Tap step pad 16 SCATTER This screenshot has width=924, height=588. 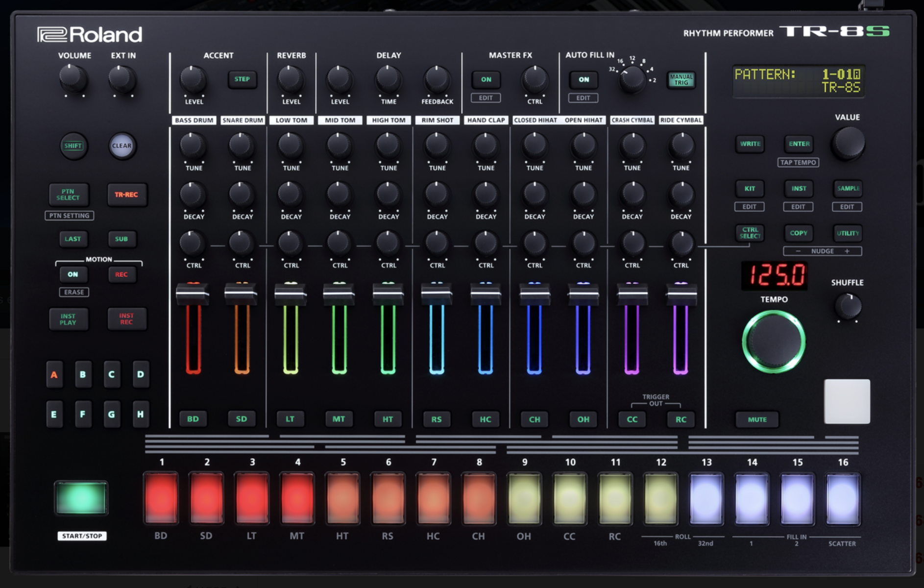843,498
